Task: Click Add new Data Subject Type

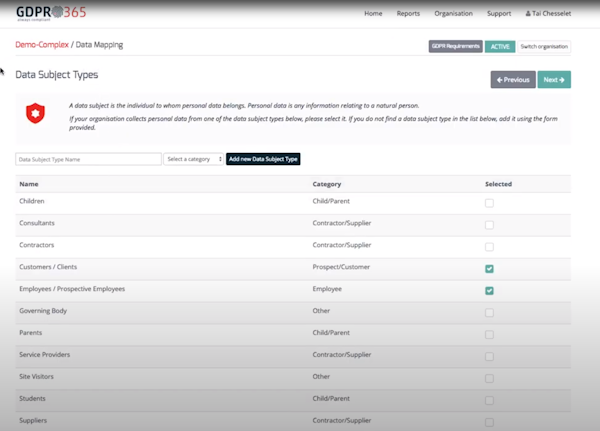Action: [263, 159]
